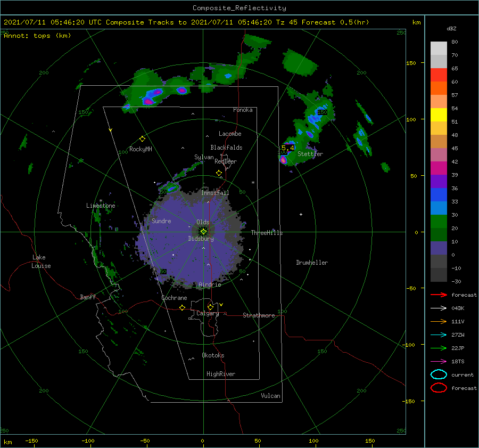Image resolution: width=479 pixels, height=448 pixels.
Task: Click the Strathmore label
Action: pos(259,315)
